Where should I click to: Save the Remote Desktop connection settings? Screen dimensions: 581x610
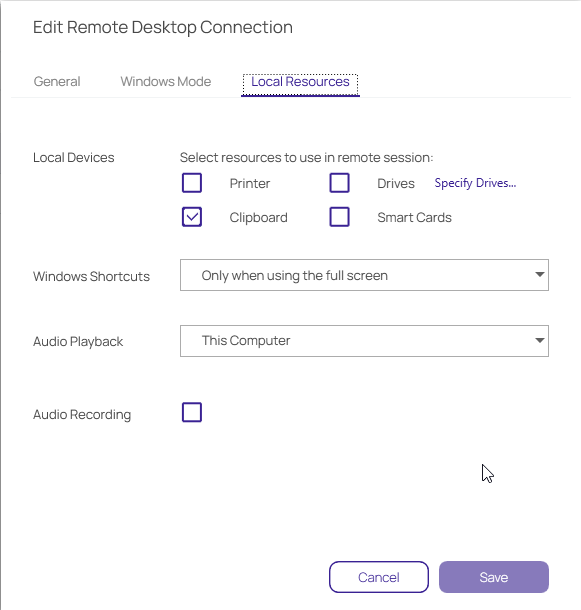[x=494, y=577]
